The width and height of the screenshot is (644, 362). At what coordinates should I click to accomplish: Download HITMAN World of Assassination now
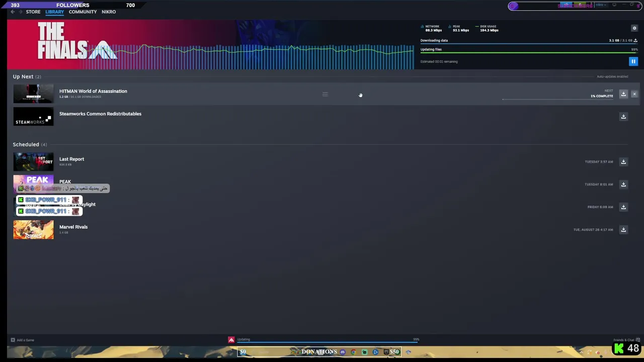(623, 94)
